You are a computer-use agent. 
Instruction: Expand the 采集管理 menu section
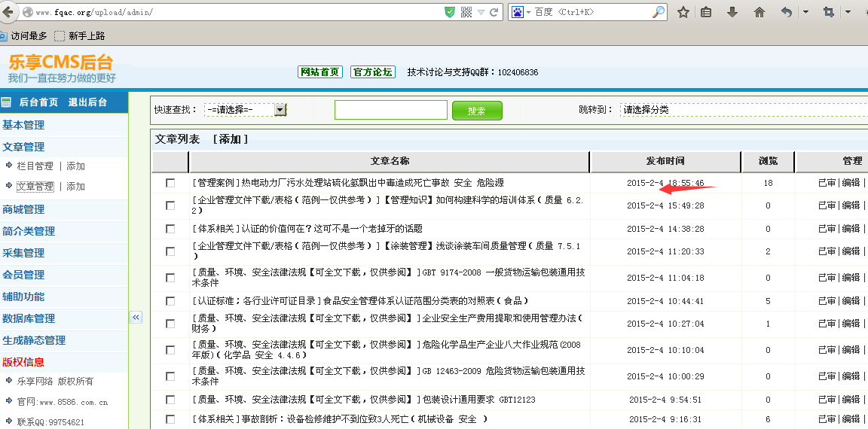23,253
